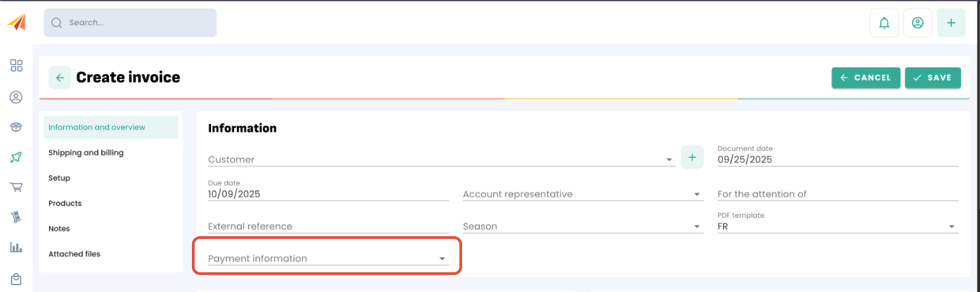Viewport: 980px width, 292px height.
Task: Open the user account menu icon
Action: pos(917,23)
